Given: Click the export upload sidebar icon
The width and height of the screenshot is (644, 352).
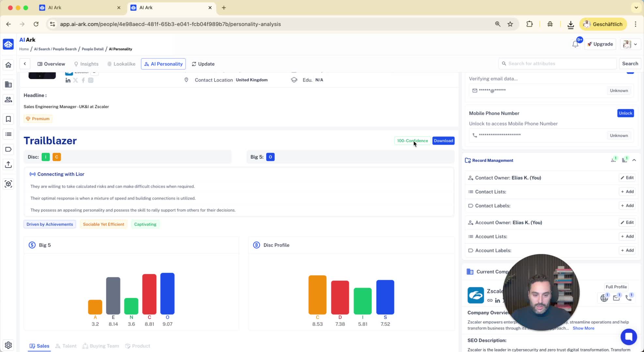Looking at the screenshot, I should tap(8, 165).
